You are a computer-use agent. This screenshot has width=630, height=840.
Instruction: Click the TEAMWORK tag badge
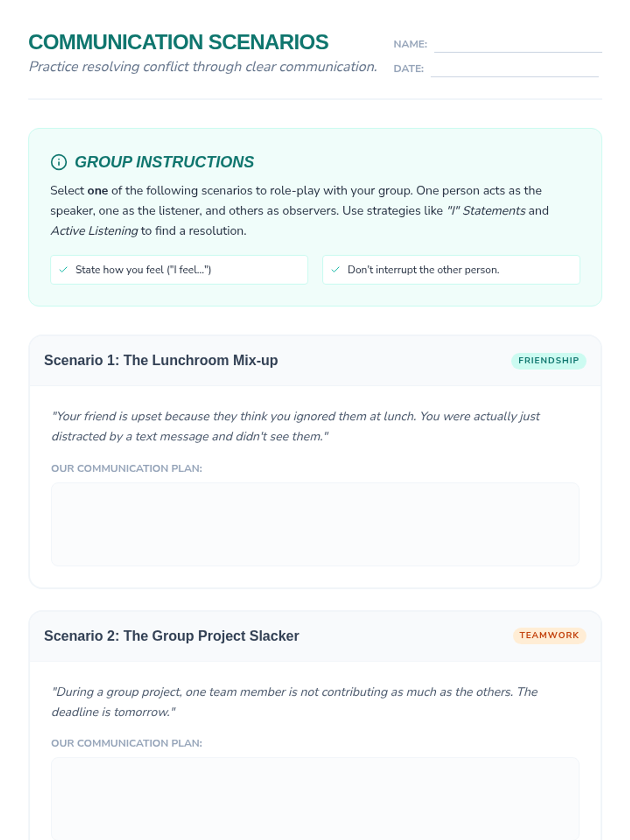(549, 635)
